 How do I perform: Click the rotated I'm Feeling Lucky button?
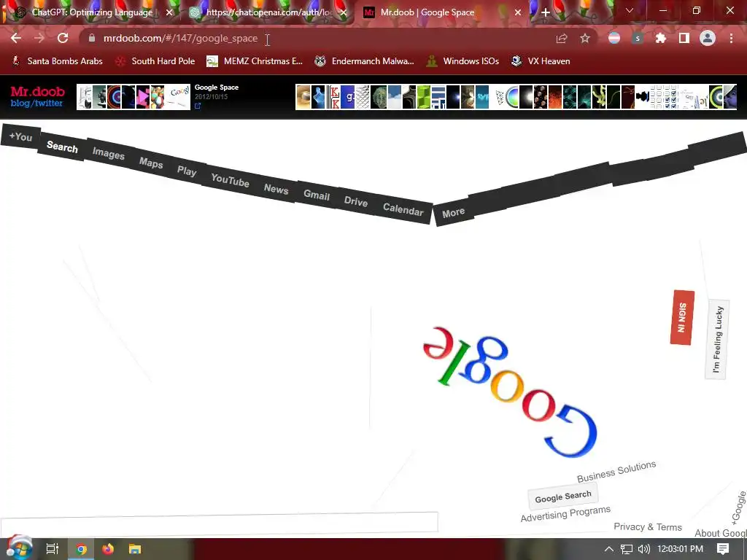(x=717, y=339)
